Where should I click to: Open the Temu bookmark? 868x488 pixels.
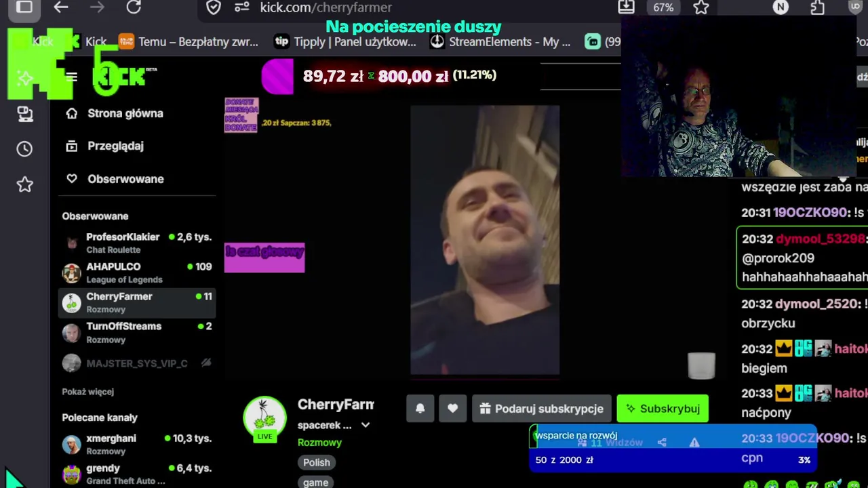[188, 42]
